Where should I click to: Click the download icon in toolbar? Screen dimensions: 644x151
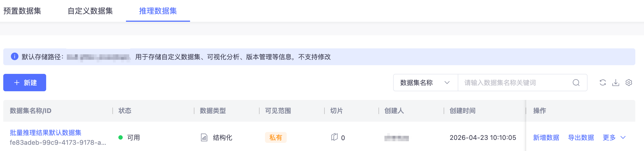tap(616, 83)
